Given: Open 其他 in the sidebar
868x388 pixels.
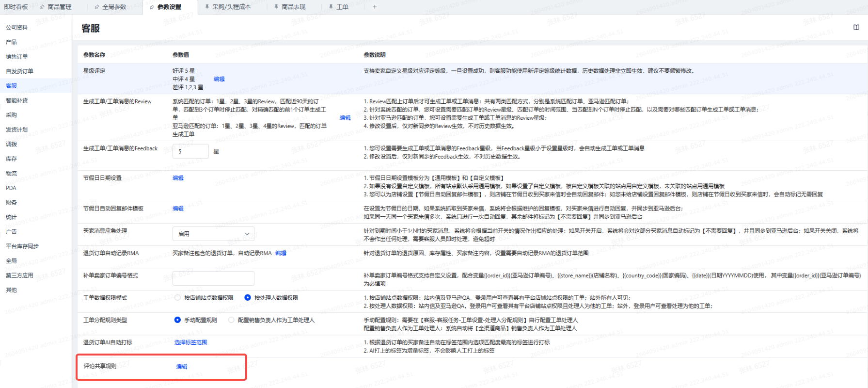Looking at the screenshot, I should (x=11, y=290).
